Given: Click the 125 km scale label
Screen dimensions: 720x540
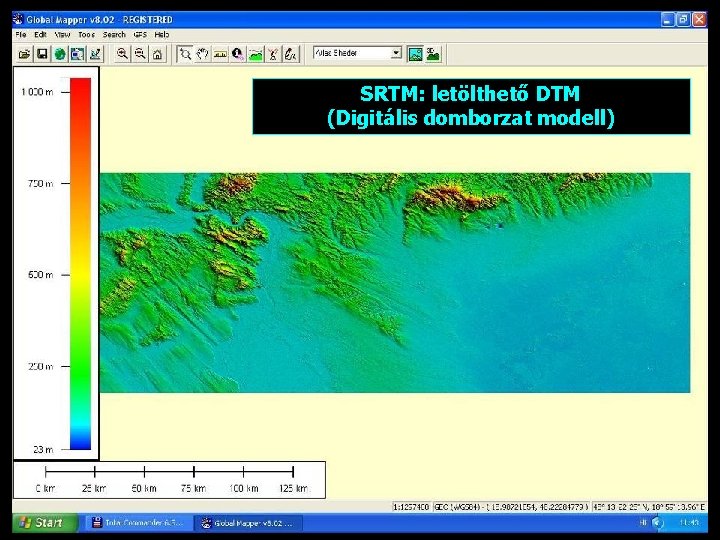Looking at the screenshot, I should 294,488.
